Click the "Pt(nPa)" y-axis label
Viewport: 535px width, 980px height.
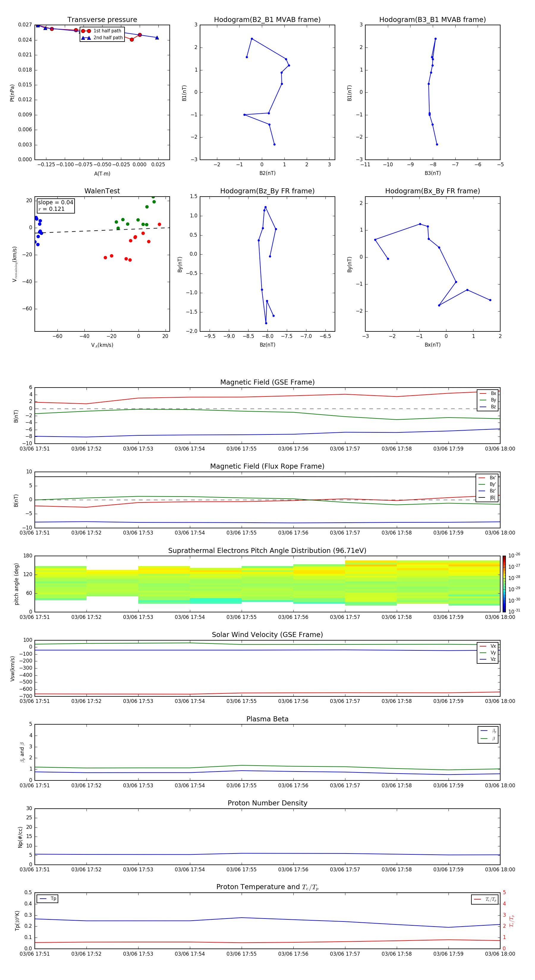click(12, 93)
